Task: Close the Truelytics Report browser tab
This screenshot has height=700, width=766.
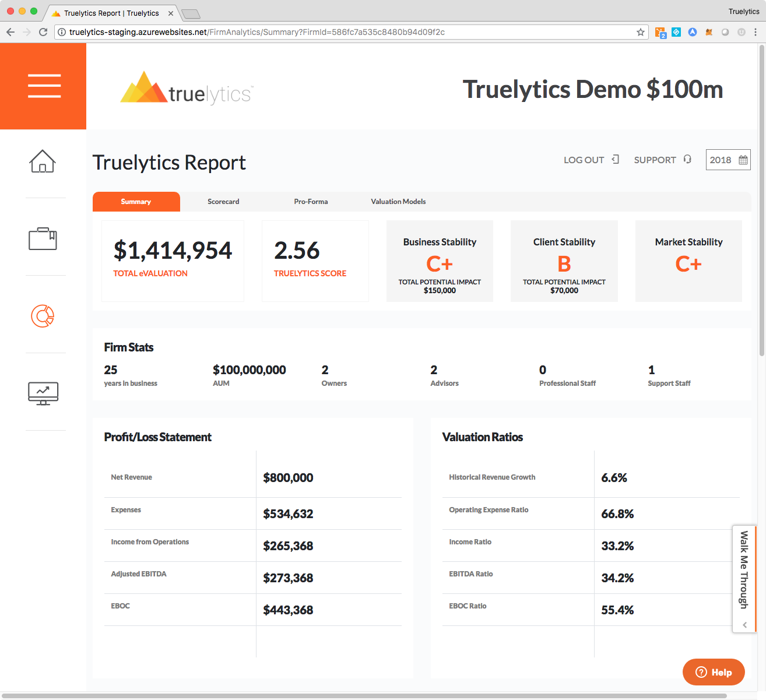Action: pyautogui.click(x=171, y=13)
